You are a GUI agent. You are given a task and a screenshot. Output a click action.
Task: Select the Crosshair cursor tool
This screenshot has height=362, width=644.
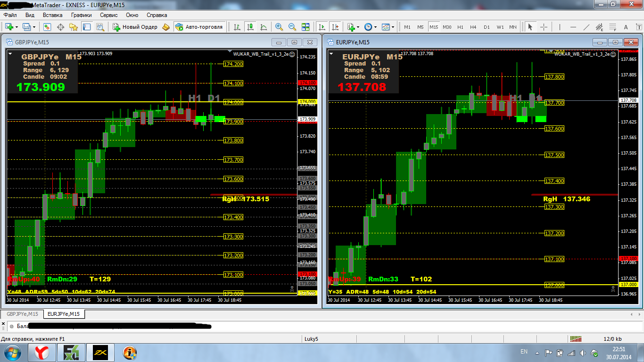coord(544,27)
